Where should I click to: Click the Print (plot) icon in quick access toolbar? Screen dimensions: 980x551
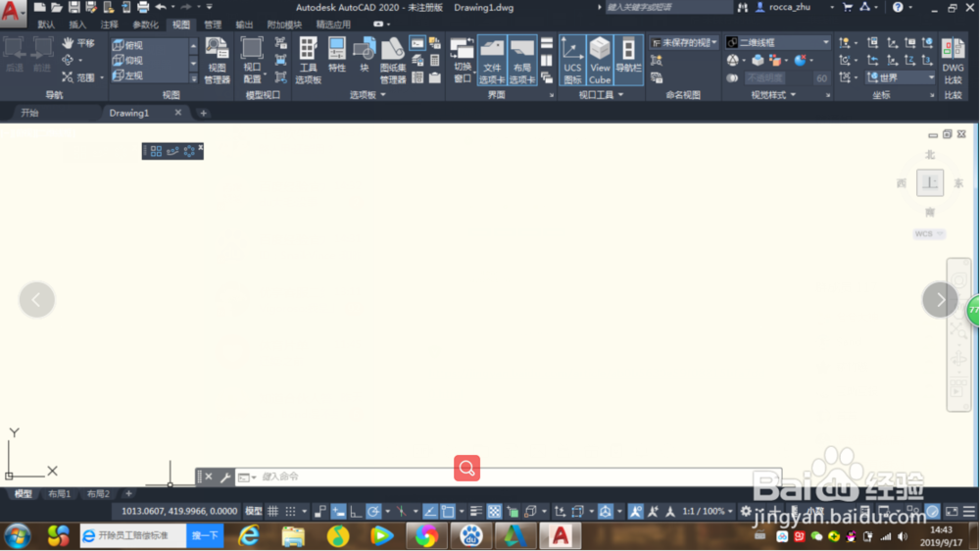[x=143, y=8]
